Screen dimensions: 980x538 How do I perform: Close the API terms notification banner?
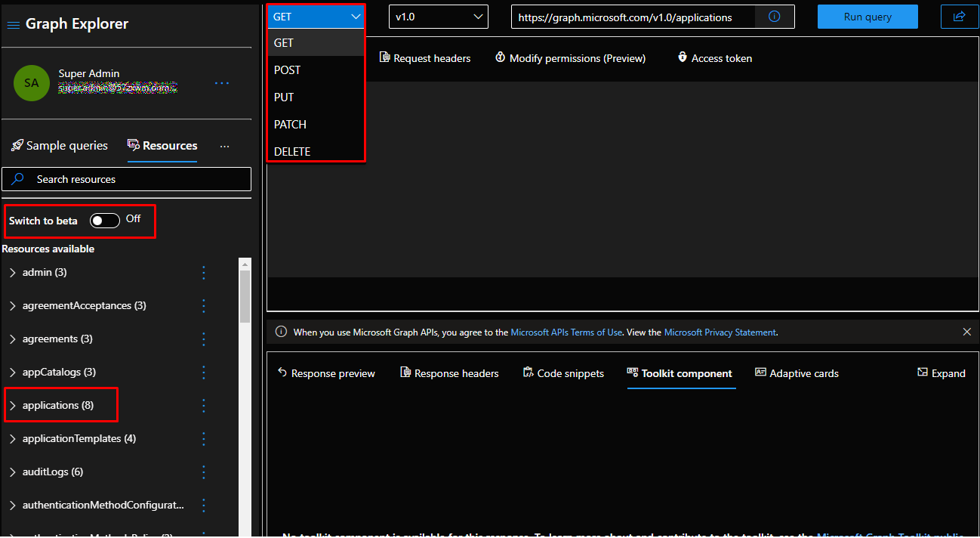[x=967, y=332]
